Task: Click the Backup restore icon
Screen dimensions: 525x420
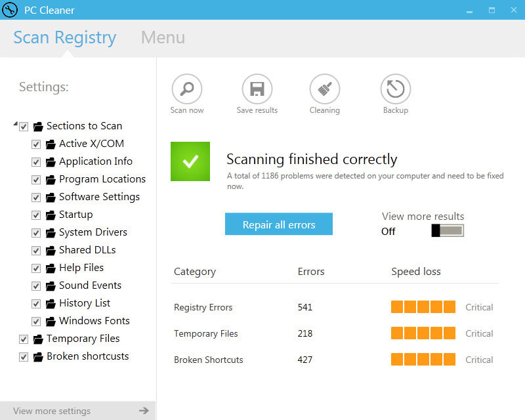Action: (x=396, y=89)
